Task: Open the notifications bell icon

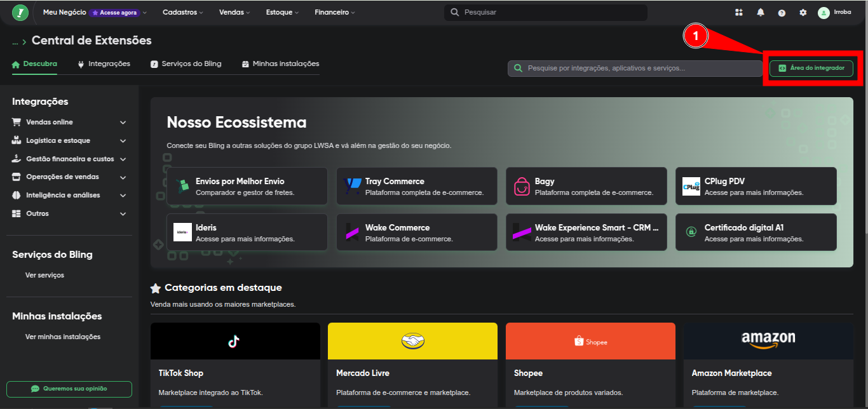Action: (761, 13)
